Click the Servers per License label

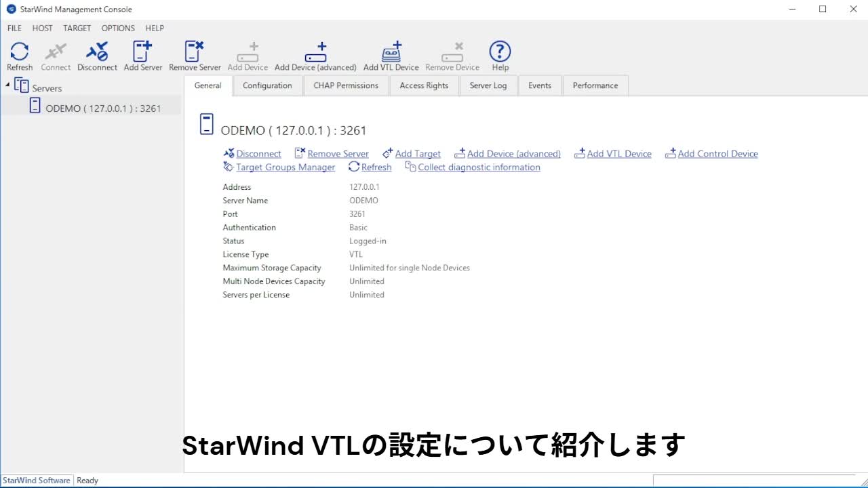tap(256, 295)
